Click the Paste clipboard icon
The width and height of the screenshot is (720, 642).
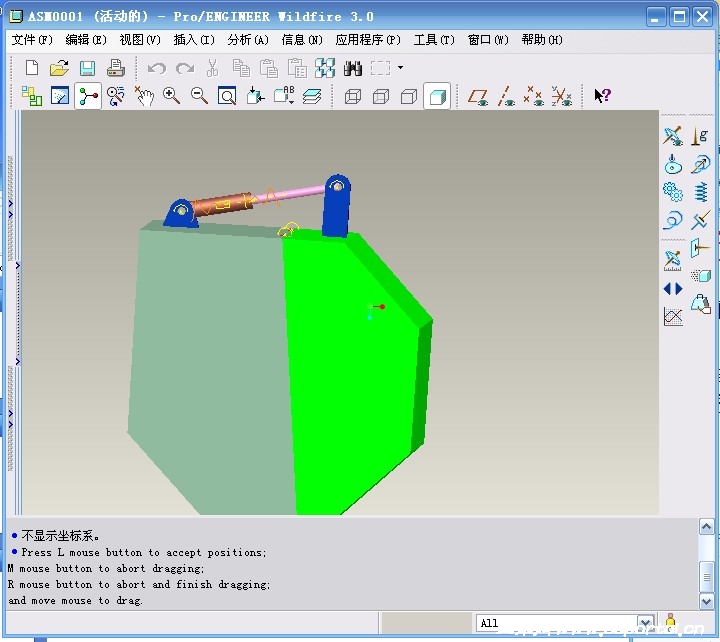click(x=269, y=68)
